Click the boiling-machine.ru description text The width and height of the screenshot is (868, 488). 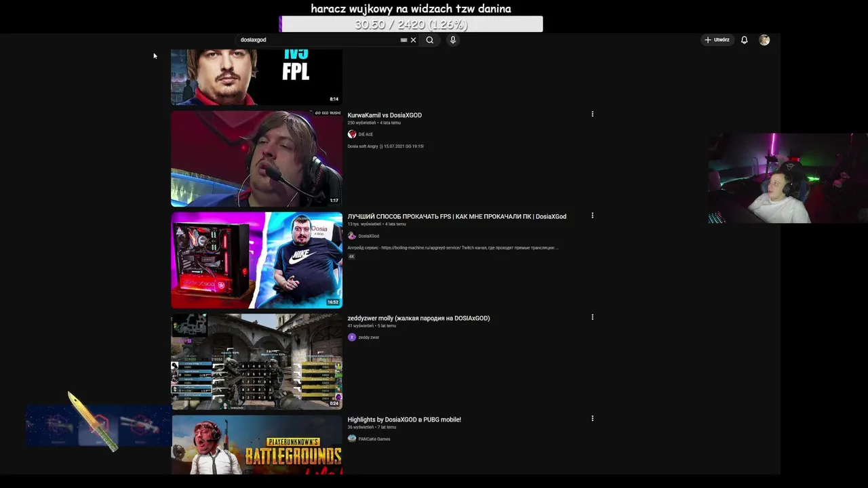(x=453, y=248)
